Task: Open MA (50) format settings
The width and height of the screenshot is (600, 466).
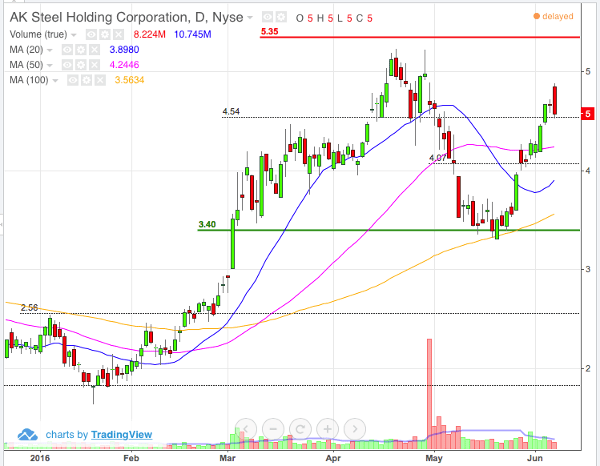Action: tap(81, 65)
